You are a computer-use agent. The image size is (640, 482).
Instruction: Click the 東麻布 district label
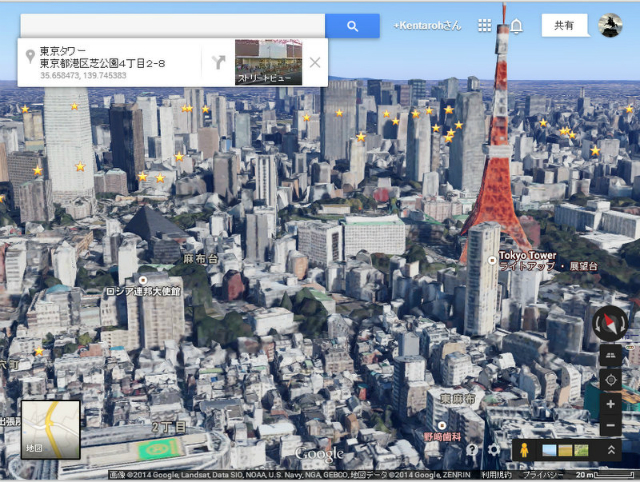(458, 398)
